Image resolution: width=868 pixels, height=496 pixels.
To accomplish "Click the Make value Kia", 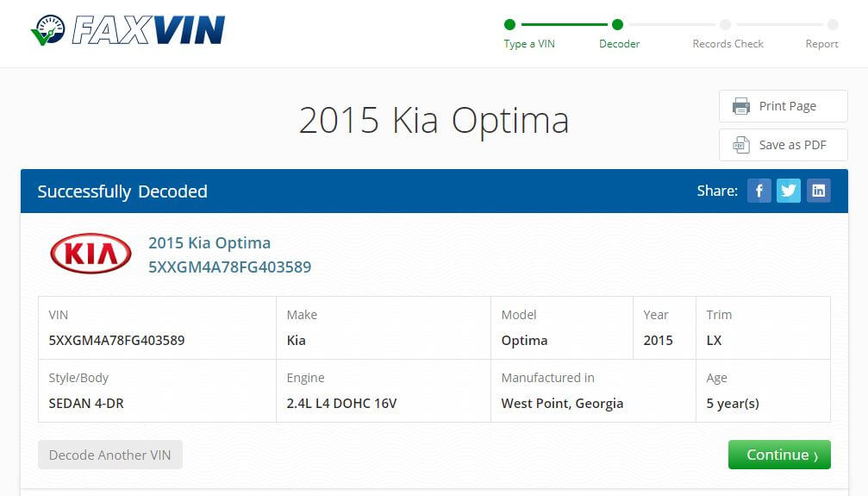I will pyautogui.click(x=297, y=340).
